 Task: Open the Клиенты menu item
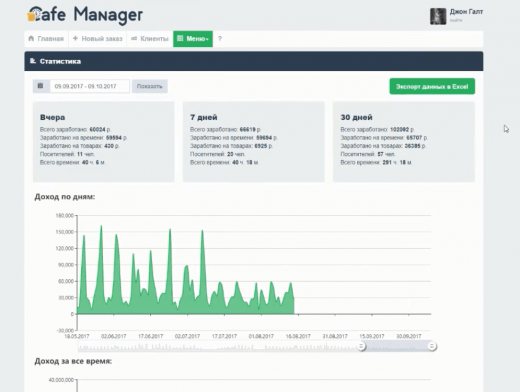click(150, 39)
